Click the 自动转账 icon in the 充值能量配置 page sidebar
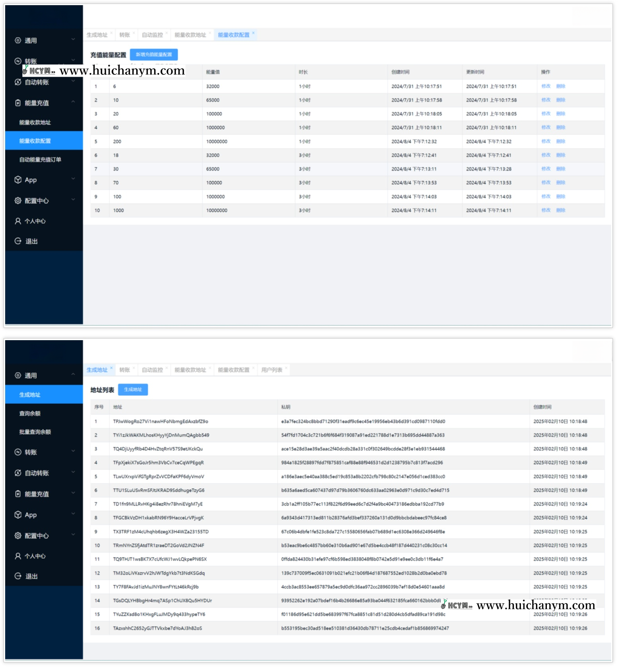Image resolution: width=618 pixels, height=672 pixels. tap(18, 82)
